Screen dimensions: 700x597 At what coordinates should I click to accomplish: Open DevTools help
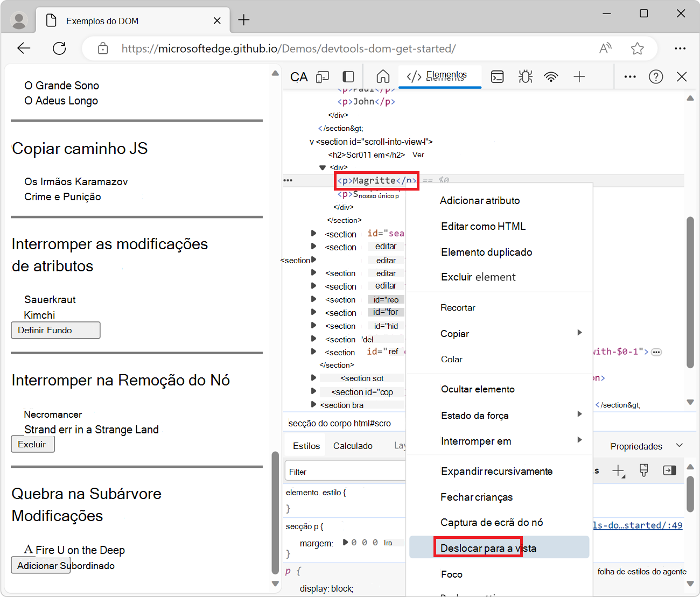pyautogui.click(x=656, y=77)
